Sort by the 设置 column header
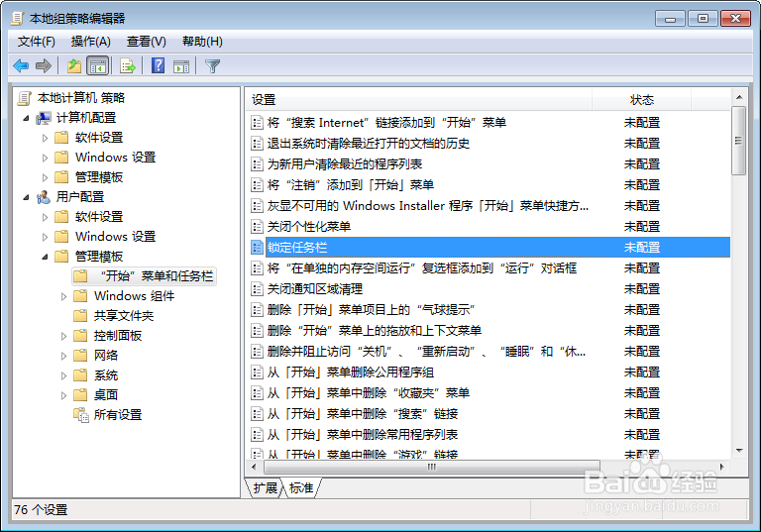 [418, 100]
